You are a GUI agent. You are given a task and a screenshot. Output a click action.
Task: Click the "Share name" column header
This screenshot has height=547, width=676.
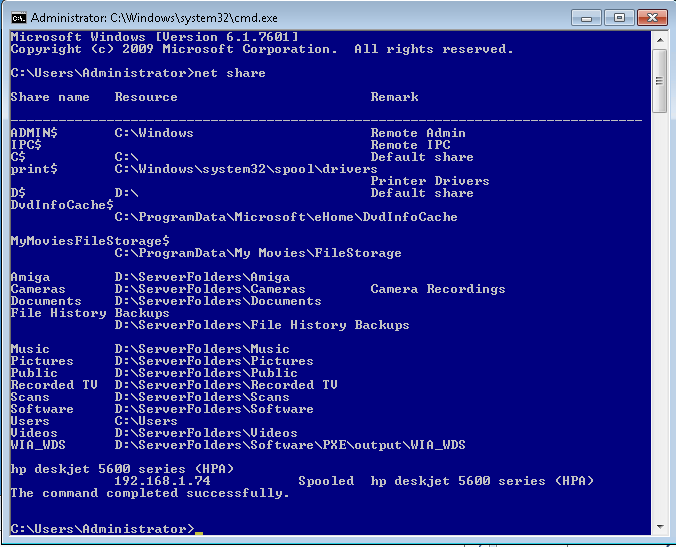50,97
